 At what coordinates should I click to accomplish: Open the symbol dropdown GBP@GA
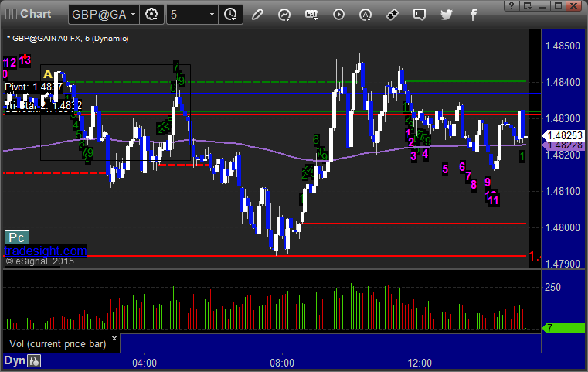click(x=104, y=15)
